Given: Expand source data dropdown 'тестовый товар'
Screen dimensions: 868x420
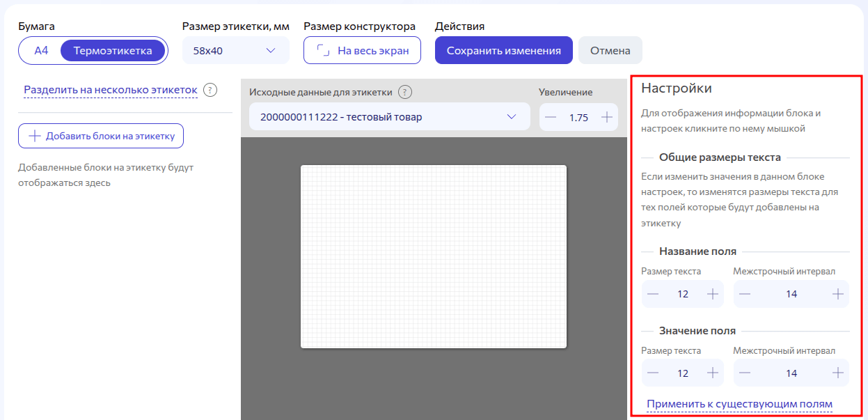Looking at the screenshot, I should [389, 117].
